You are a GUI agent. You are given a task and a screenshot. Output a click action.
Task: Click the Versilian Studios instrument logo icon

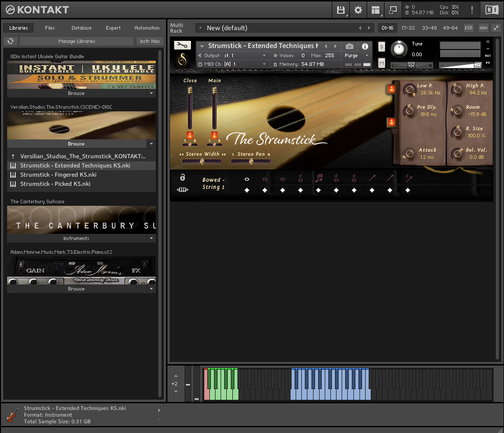click(x=182, y=59)
